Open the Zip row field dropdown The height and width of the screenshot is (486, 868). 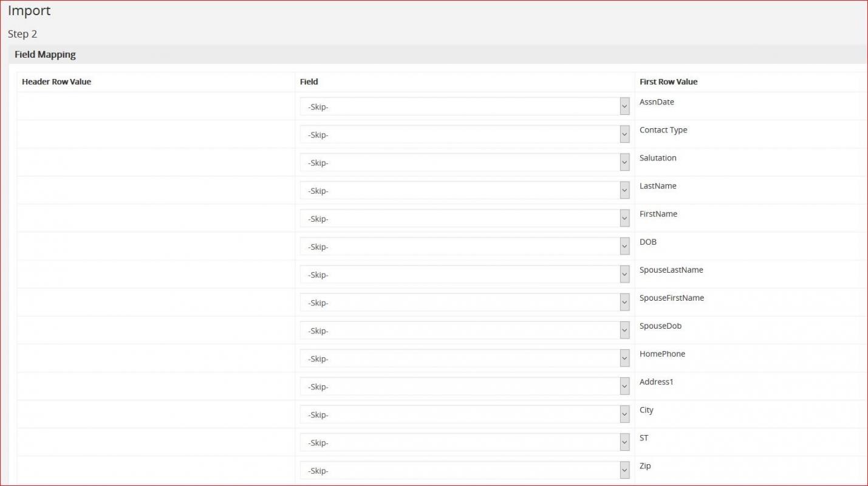tap(465, 470)
